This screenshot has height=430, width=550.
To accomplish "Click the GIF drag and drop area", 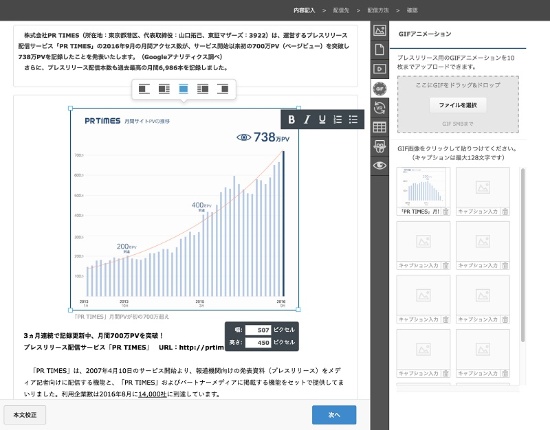I will click(x=458, y=105).
